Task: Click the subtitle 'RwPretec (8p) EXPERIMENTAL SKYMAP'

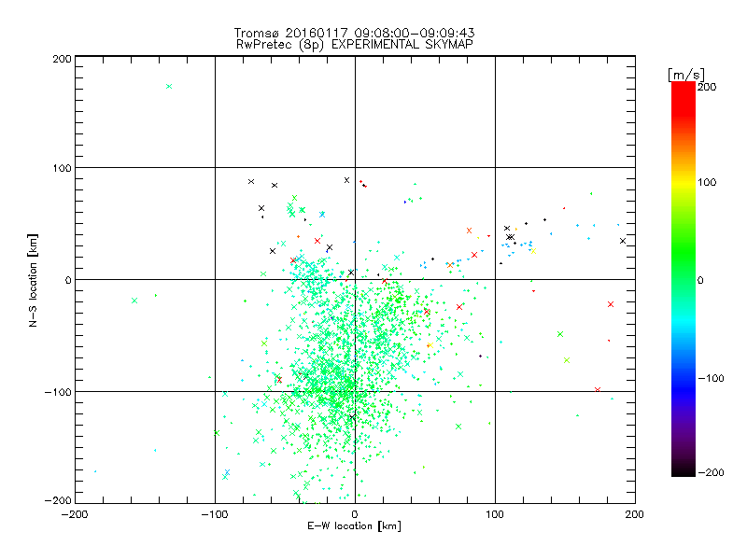Action: pos(355,45)
